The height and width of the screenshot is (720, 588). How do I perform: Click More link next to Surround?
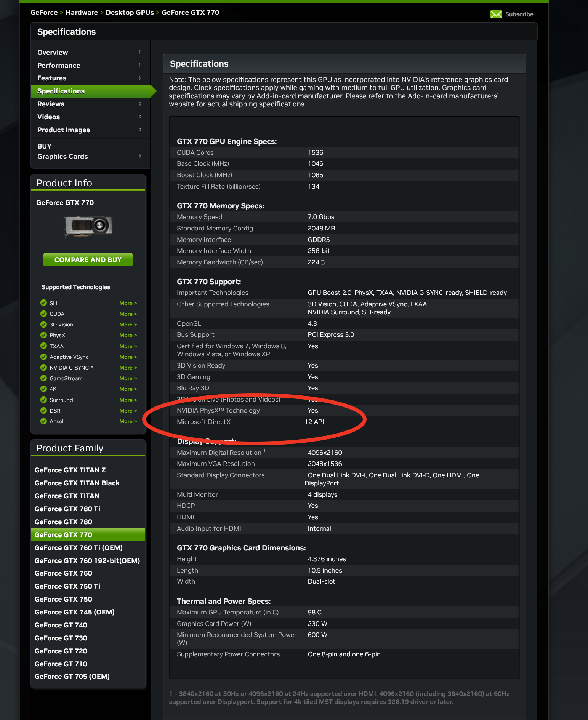(128, 400)
